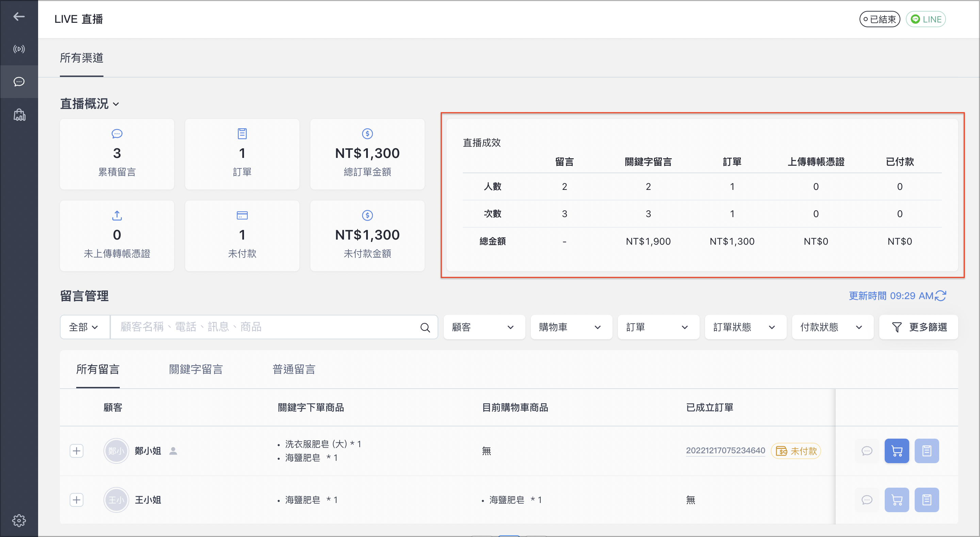Screen dimensions: 980x537
Task: Switch to the 關鍵字留言 tab
Action: click(x=196, y=369)
